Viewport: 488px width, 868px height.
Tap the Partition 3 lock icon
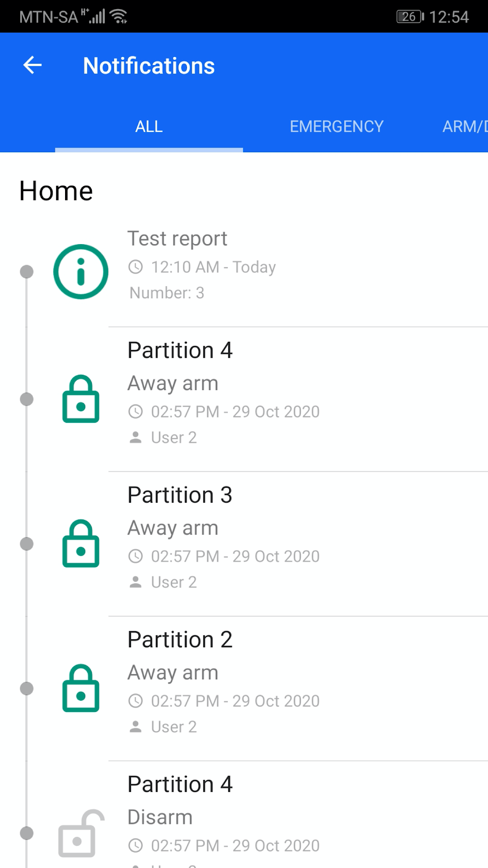click(81, 543)
